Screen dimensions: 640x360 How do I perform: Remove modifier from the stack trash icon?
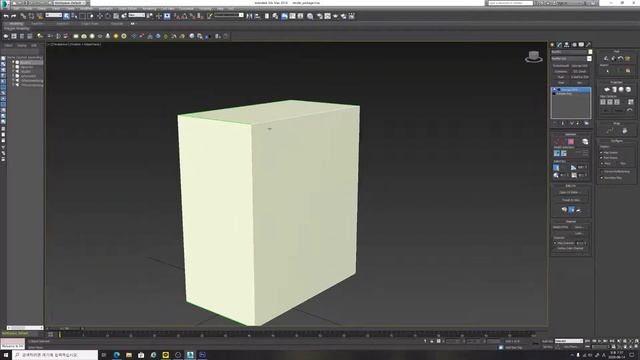(578, 123)
